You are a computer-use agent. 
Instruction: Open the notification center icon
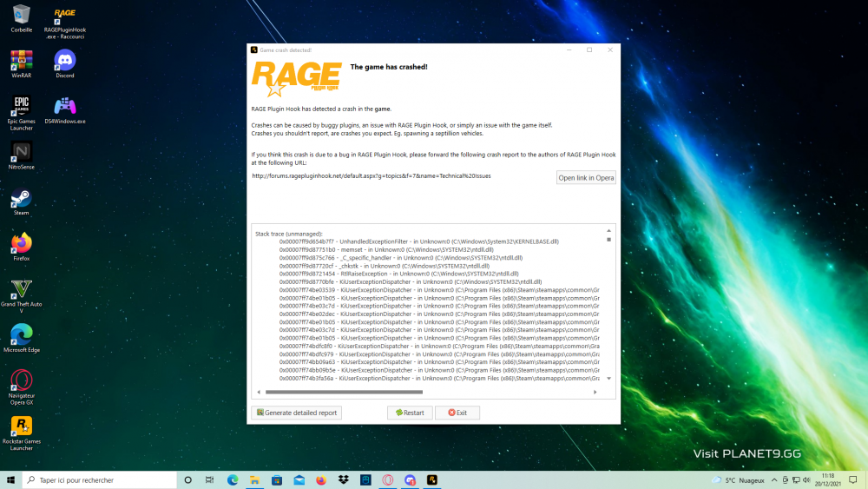[x=853, y=479]
